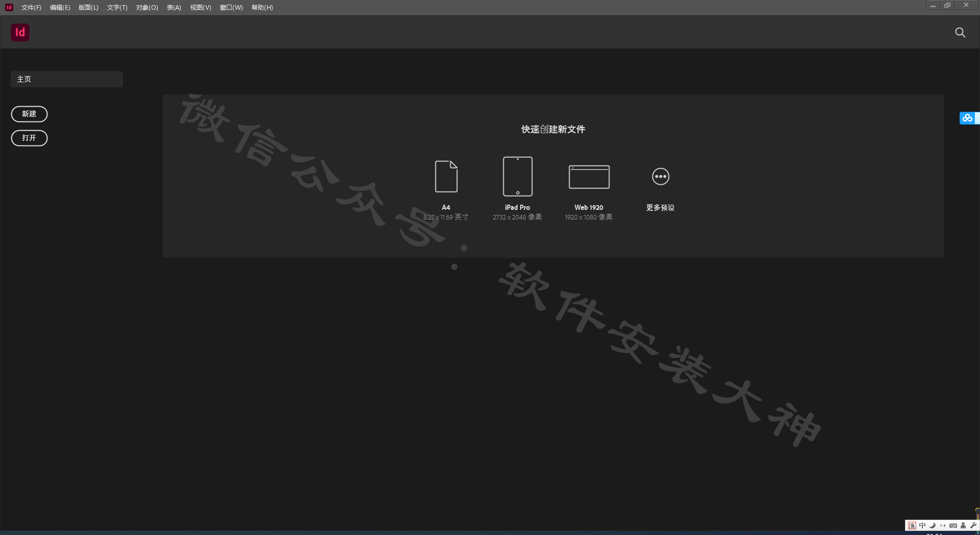
Task: Toggle half/full-width moon icon in IME bar
Action: 933,525
